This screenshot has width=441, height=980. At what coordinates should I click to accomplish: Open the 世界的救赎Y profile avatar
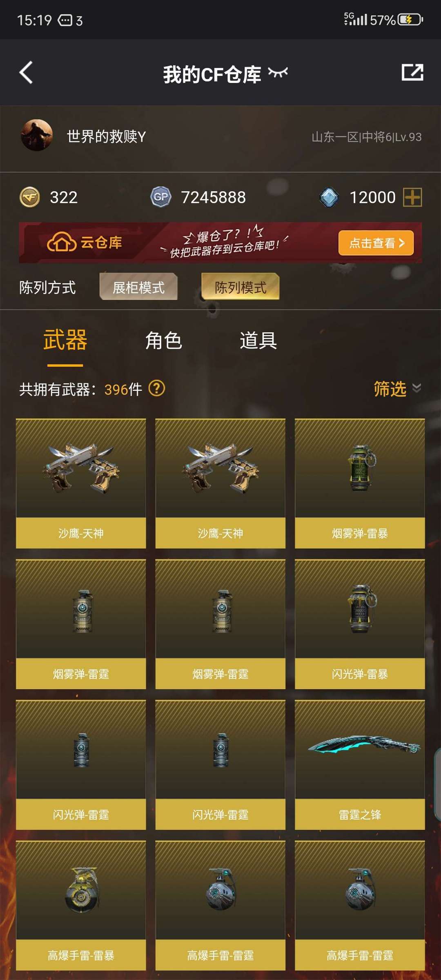(x=37, y=136)
